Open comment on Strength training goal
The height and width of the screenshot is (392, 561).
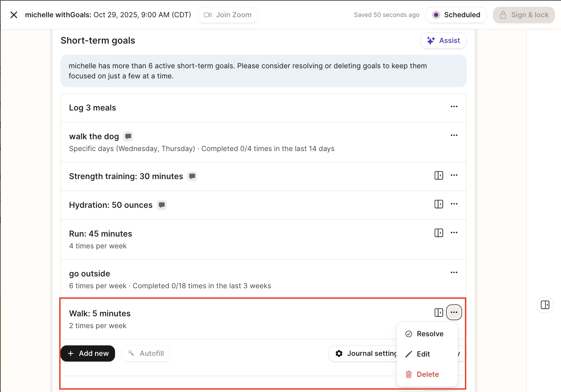click(192, 176)
